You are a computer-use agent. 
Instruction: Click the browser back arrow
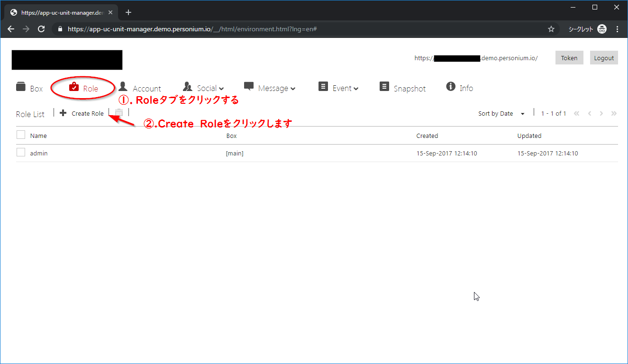[x=11, y=29]
